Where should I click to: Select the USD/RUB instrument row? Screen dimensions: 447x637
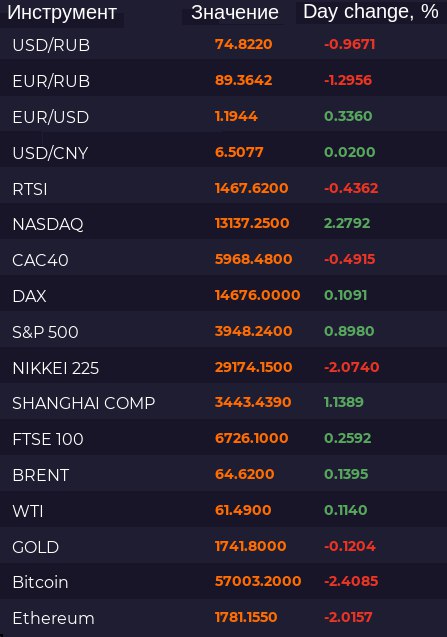point(224,45)
